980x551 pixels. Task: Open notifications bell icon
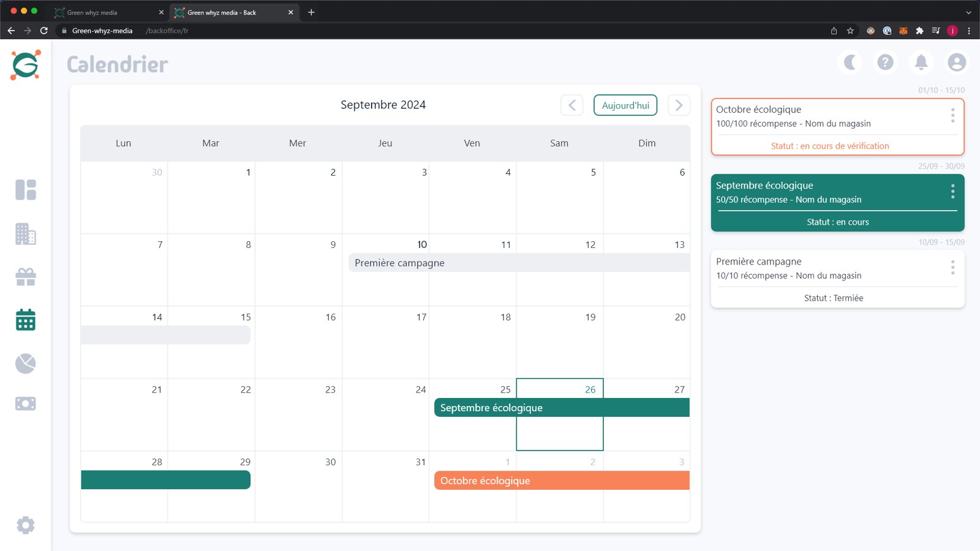point(921,62)
